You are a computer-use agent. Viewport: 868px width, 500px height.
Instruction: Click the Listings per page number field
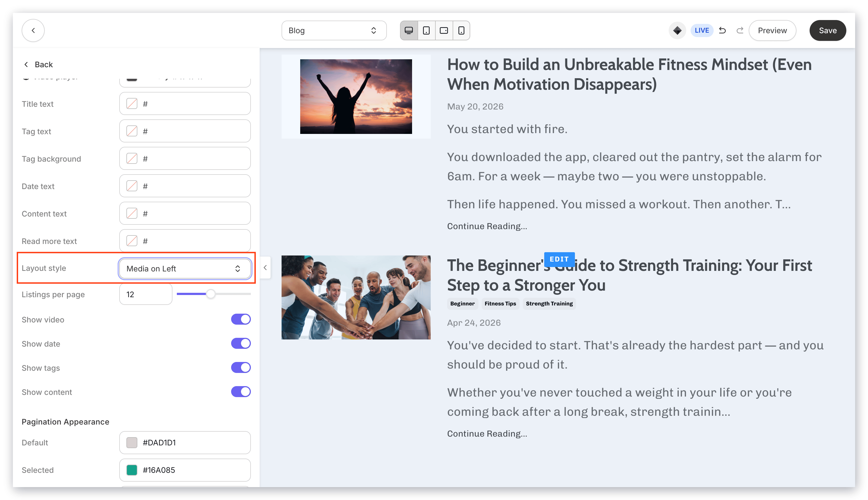coord(146,294)
